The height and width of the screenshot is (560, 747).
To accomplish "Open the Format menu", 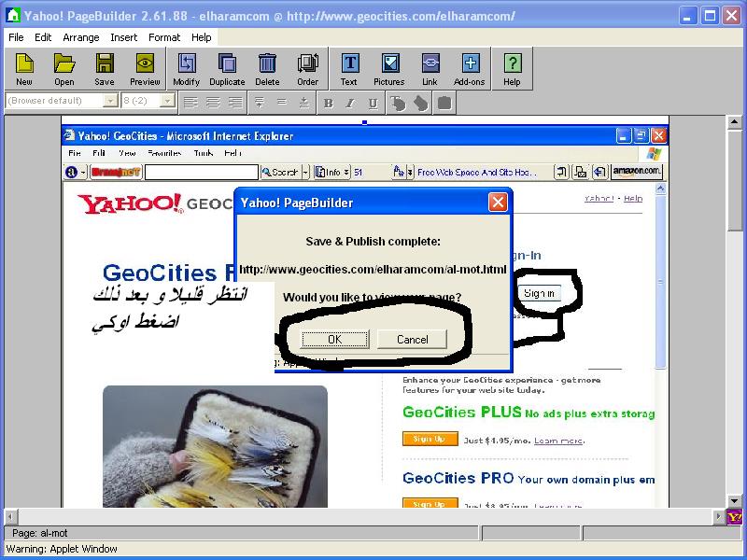I will click(x=164, y=37).
